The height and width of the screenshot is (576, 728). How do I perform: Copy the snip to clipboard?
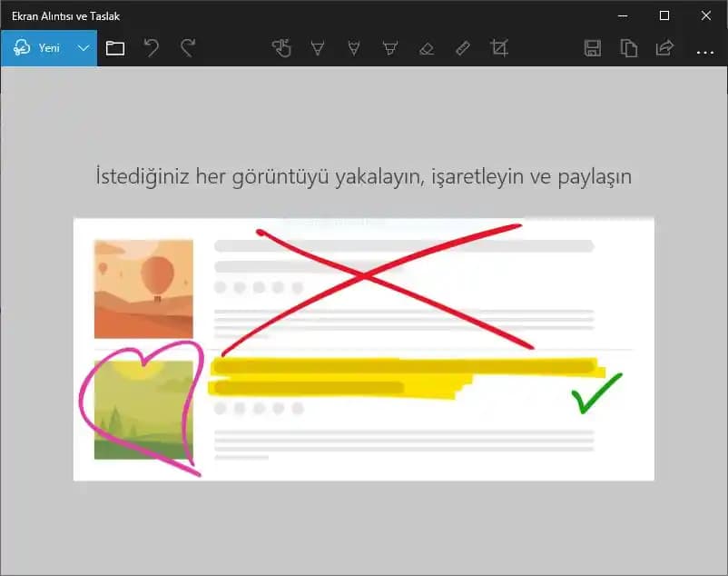(629, 48)
